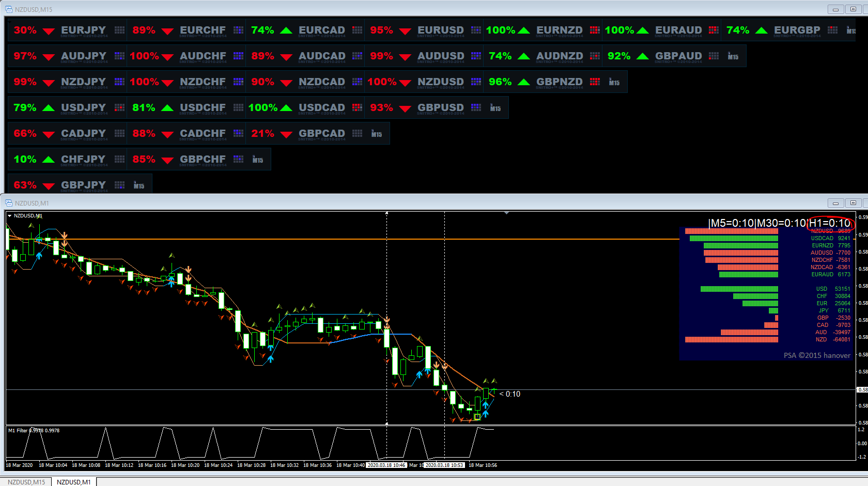868x486 pixels.
Task: Open the USDJPY pair button
Action: pos(83,107)
